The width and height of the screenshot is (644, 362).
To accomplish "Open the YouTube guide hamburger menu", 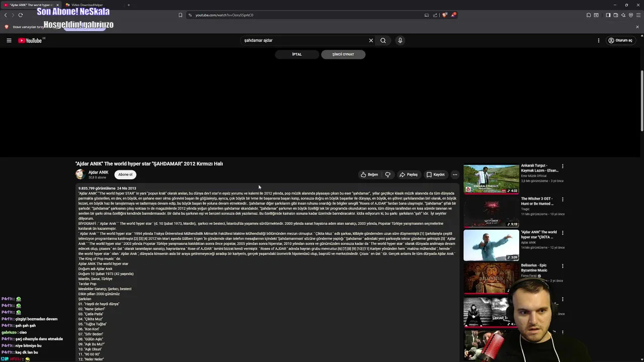I will (x=9, y=40).
